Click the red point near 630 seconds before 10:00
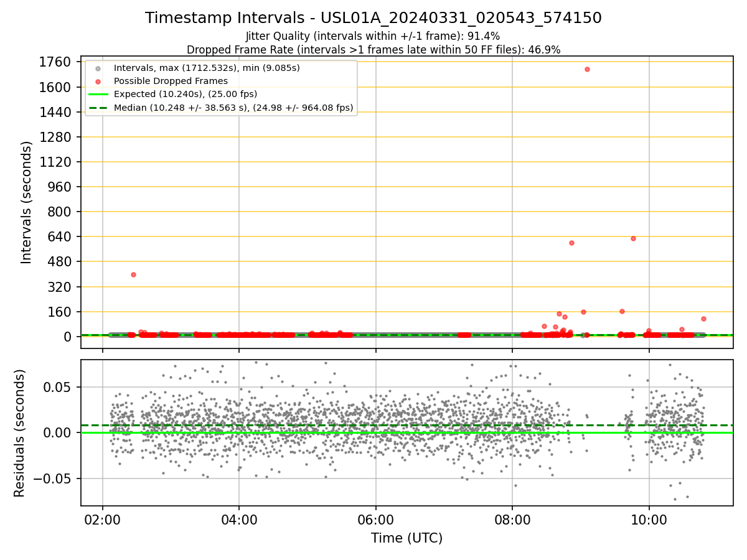This screenshot has height=560, width=747. [633, 238]
